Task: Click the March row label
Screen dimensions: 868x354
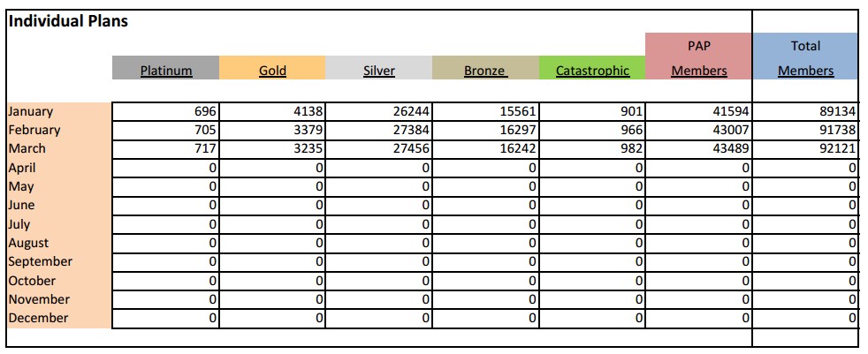Action: pyautogui.click(x=27, y=148)
